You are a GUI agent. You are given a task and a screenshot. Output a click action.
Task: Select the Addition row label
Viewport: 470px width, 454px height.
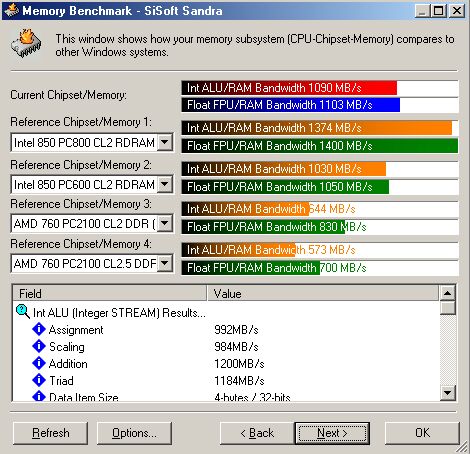(x=68, y=364)
